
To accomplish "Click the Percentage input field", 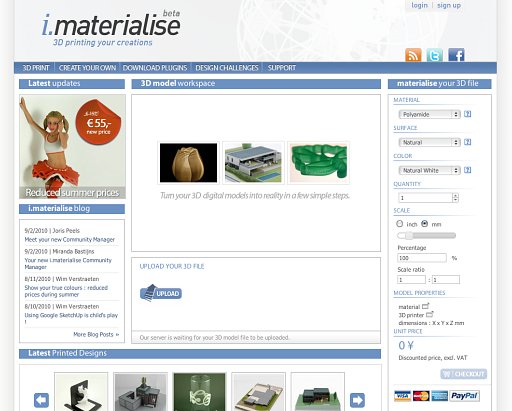I will [x=422, y=258].
